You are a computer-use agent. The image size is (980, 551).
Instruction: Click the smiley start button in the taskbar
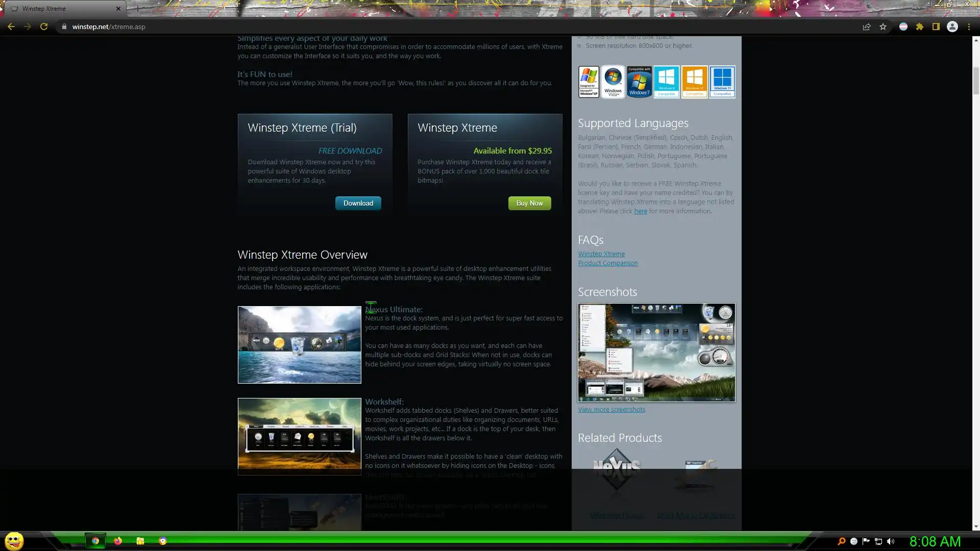point(14,541)
